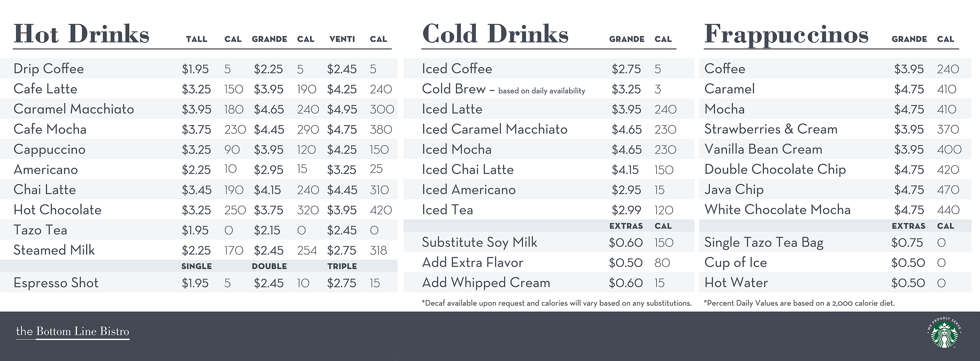
Task: Pick Add Whipped Cream extra
Action: pyautogui.click(x=486, y=283)
